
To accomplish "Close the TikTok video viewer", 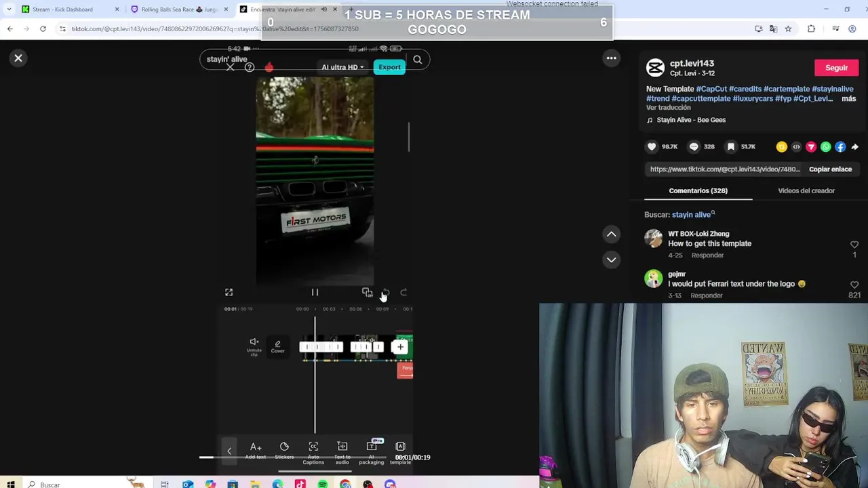I will (x=18, y=58).
